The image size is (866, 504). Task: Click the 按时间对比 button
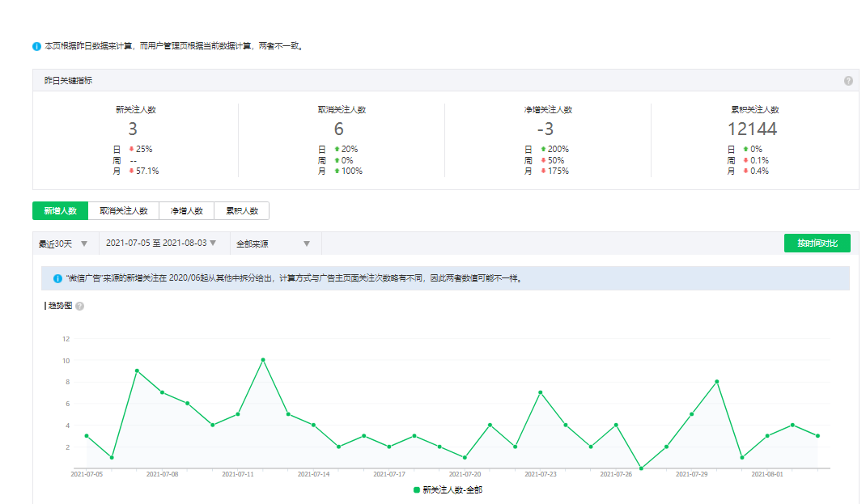(x=817, y=244)
